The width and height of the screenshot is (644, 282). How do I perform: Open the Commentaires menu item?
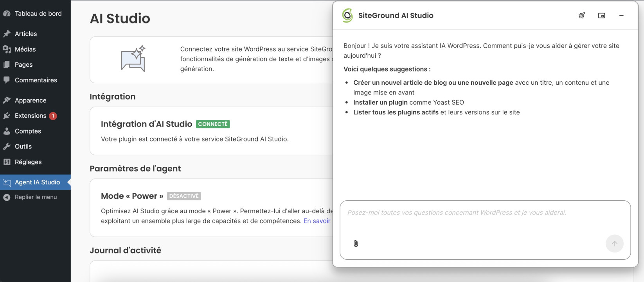[x=35, y=80]
